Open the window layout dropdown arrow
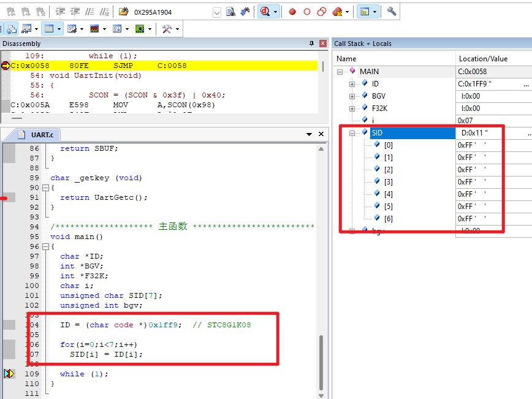The width and height of the screenshot is (532, 399). coord(374,12)
